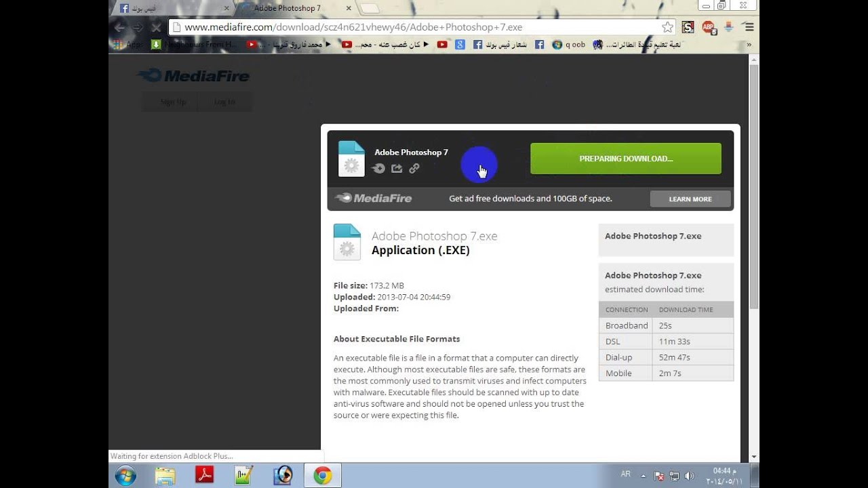
Task: Click the forward navigation arrow
Action: (x=138, y=28)
